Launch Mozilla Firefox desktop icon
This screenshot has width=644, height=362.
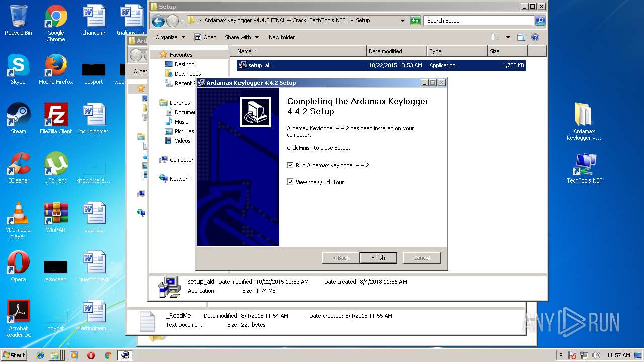(56, 69)
